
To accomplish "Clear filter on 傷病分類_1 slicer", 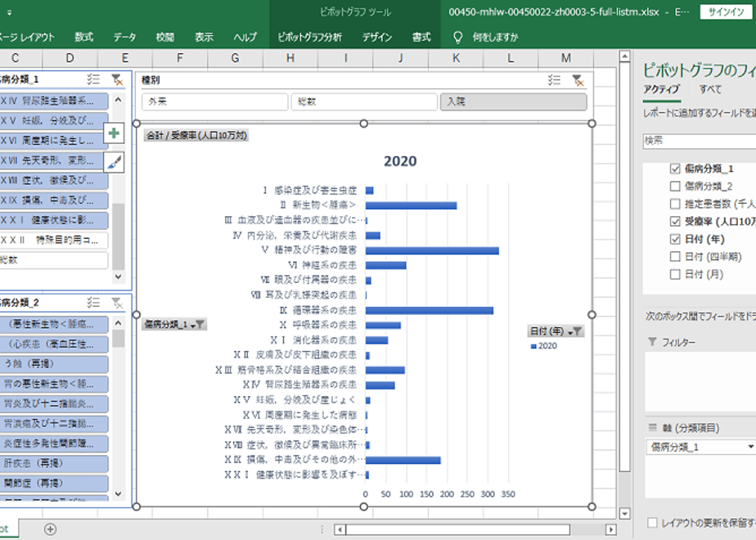I will [117, 79].
